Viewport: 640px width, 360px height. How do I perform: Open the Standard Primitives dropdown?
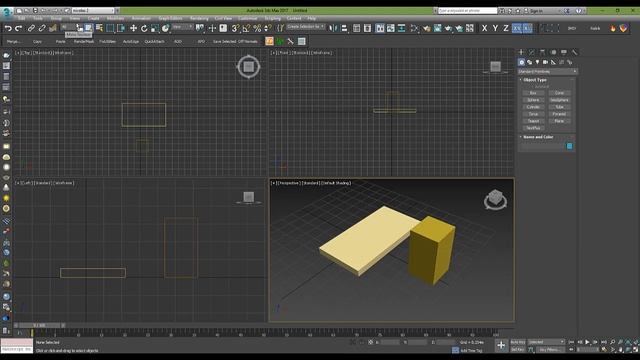coord(547,71)
